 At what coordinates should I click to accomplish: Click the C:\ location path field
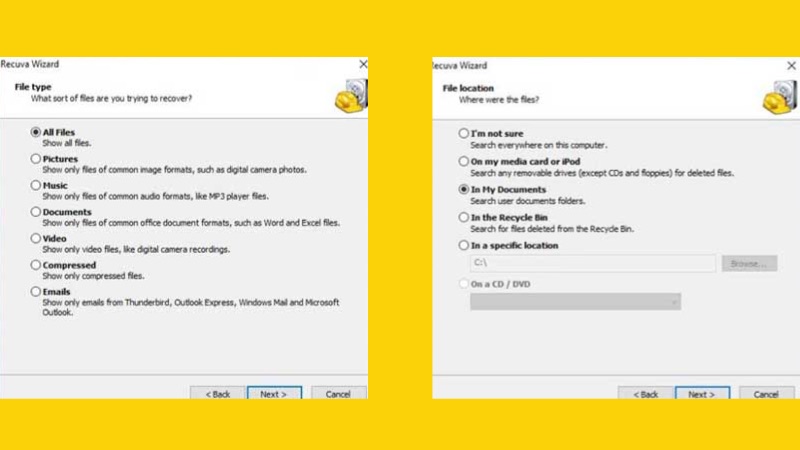(592, 263)
